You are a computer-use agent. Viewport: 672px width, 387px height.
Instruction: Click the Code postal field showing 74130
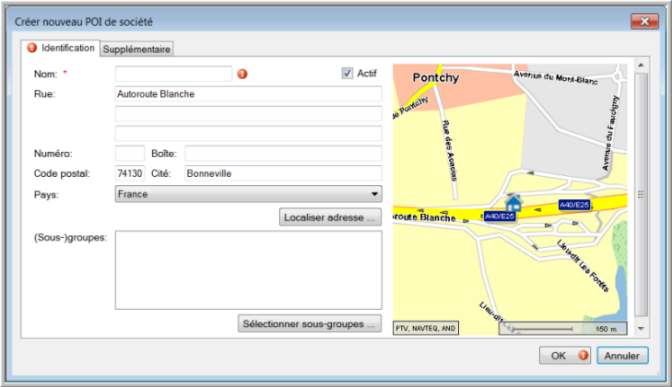point(130,173)
